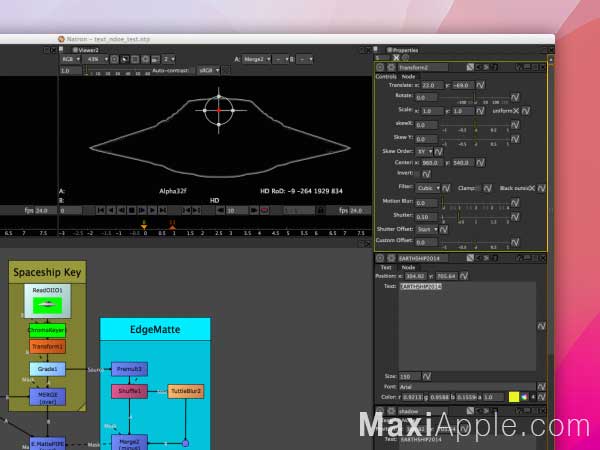Click the text Size input field
Image resolution: width=600 pixels, height=450 pixels.
(x=410, y=377)
